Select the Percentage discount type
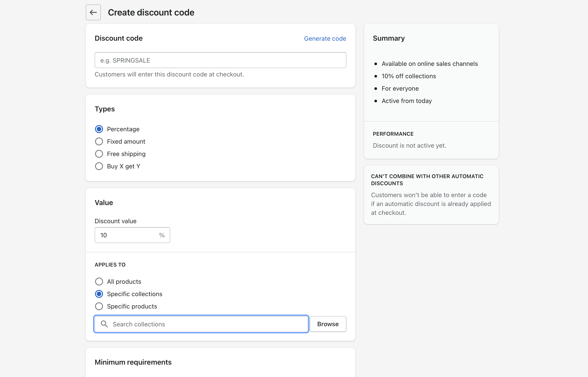 point(99,129)
